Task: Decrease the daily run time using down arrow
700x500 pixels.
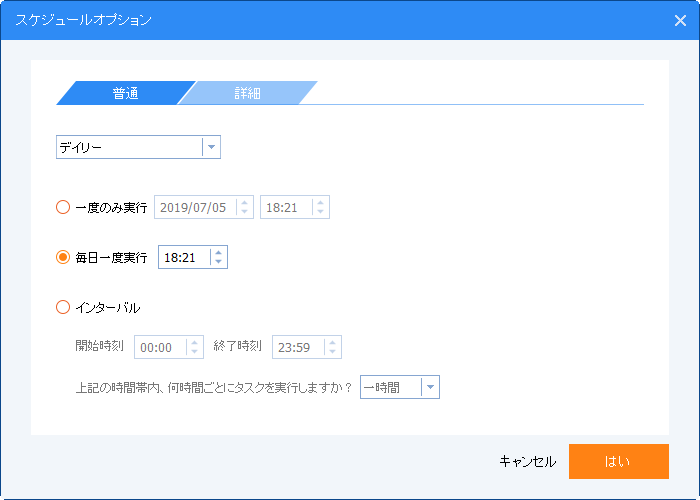Action: pyautogui.click(x=218, y=262)
